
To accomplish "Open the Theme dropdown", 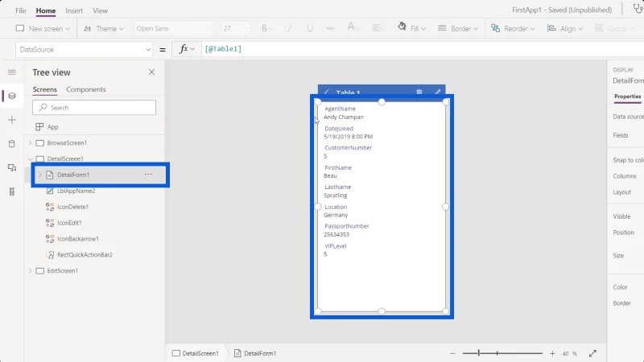I will 104,28.
